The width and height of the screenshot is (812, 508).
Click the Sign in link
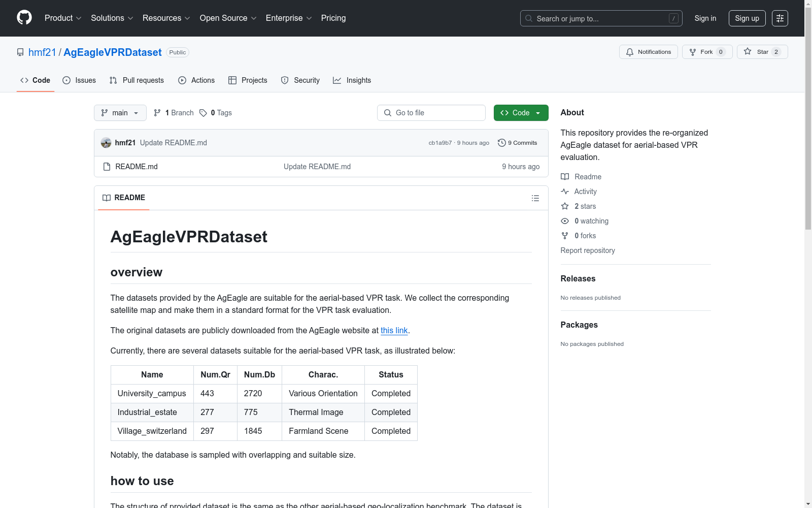pyautogui.click(x=705, y=18)
